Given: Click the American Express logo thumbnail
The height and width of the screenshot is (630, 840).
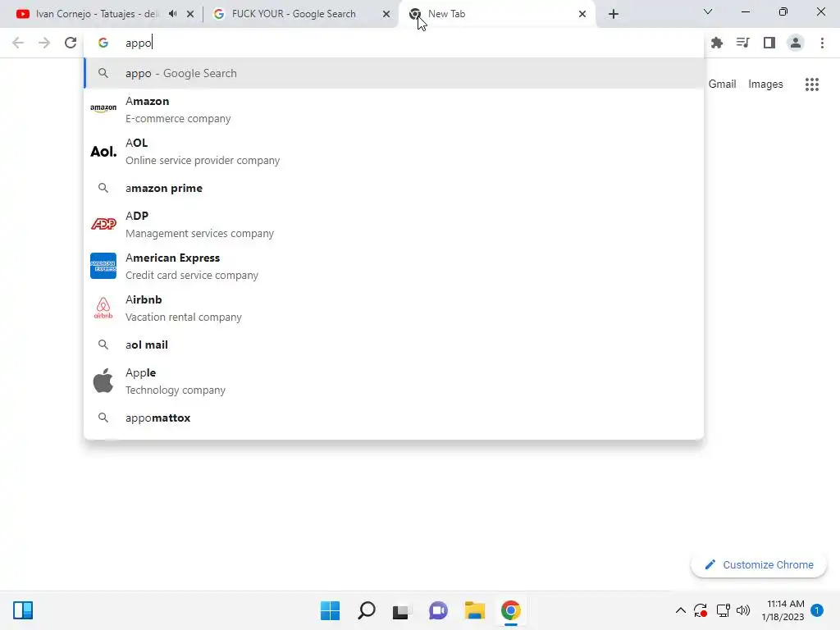Looking at the screenshot, I should tap(103, 266).
